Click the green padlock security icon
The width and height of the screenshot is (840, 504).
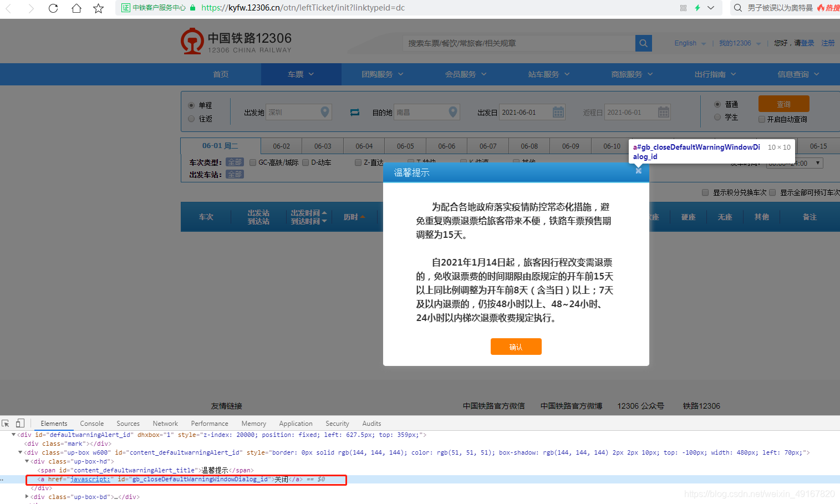(x=192, y=8)
